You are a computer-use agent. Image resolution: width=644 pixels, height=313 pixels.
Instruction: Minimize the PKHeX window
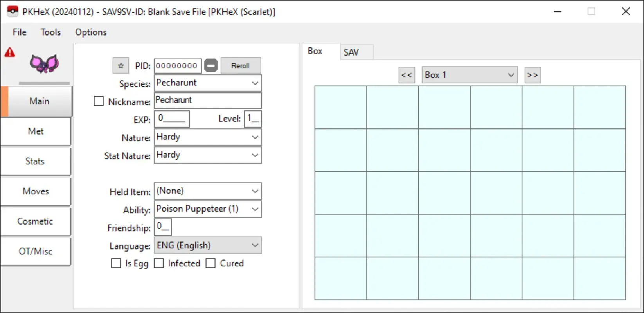[x=558, y=11]
